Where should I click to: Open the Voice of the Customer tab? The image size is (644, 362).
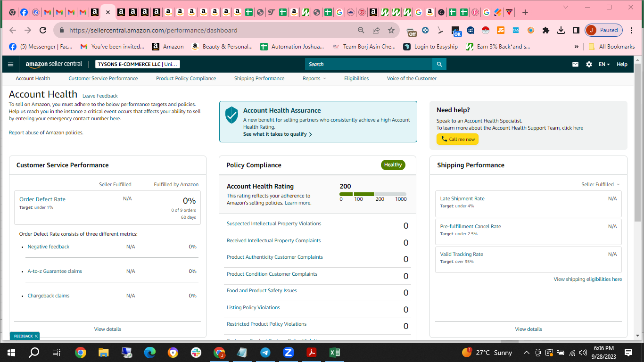(412, 78)
